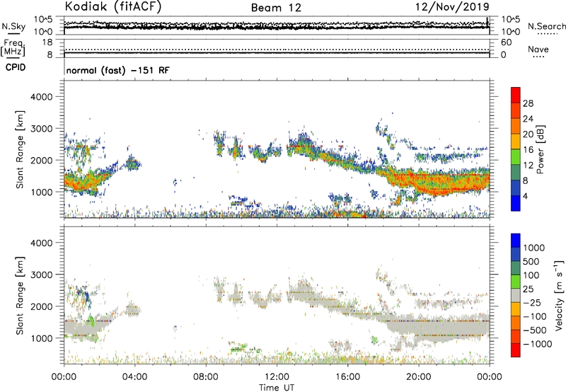Viewport: 566px width, 392px height.
Task: Click the '16' power colorbar value
Action: pos(528,150)
